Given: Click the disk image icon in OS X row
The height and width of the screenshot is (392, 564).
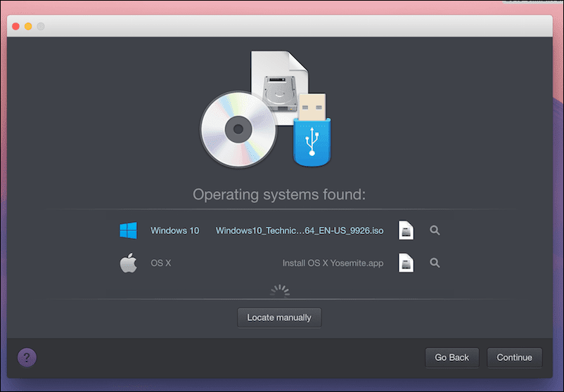Looking at the screenshot, I should 406,263.
